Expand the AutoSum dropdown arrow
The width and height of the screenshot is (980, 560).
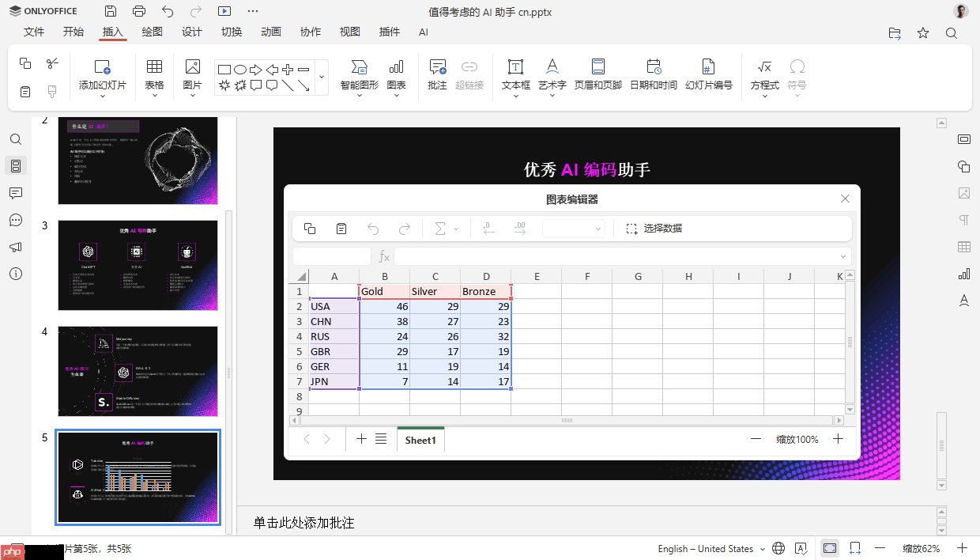(x=455, y=228)
